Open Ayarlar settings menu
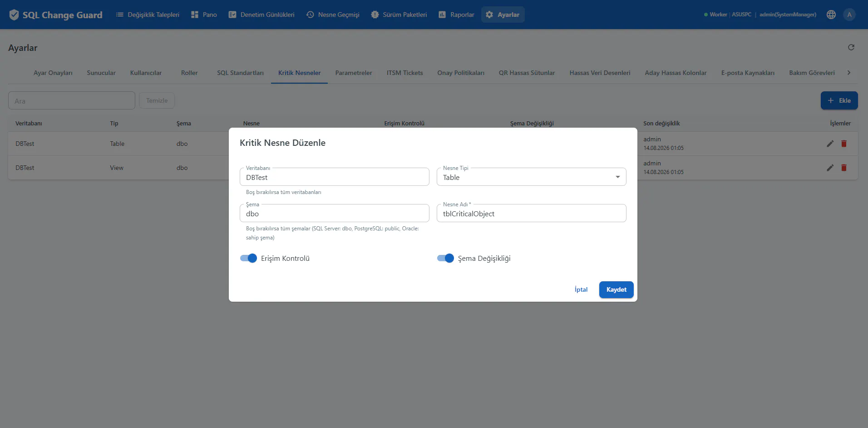This screenshot has height=428, width=868. tap(503, 15)
